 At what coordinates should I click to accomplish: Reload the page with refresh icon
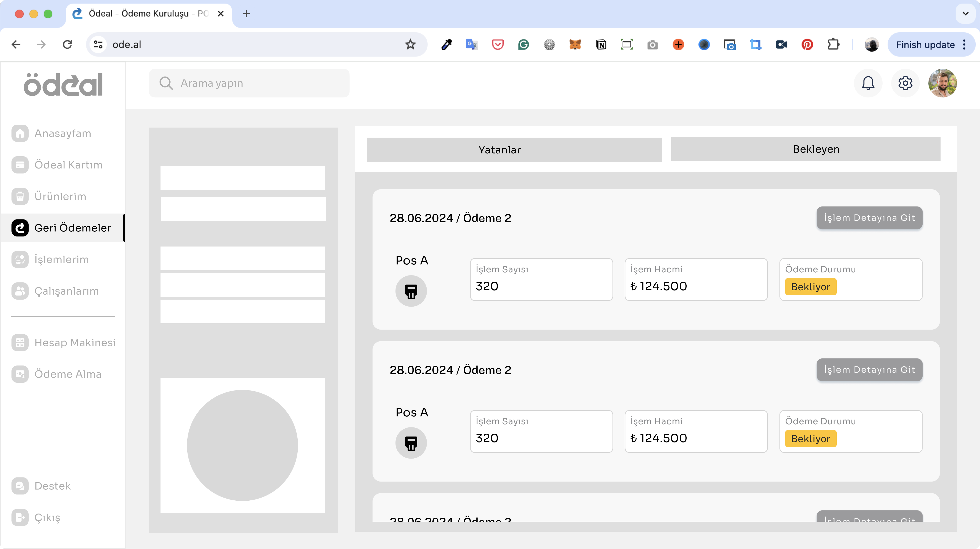click(67, 45)
